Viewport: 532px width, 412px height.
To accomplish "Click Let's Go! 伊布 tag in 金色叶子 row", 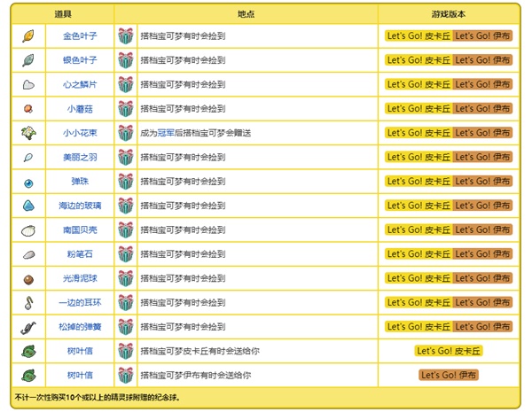I will point(482,36).
